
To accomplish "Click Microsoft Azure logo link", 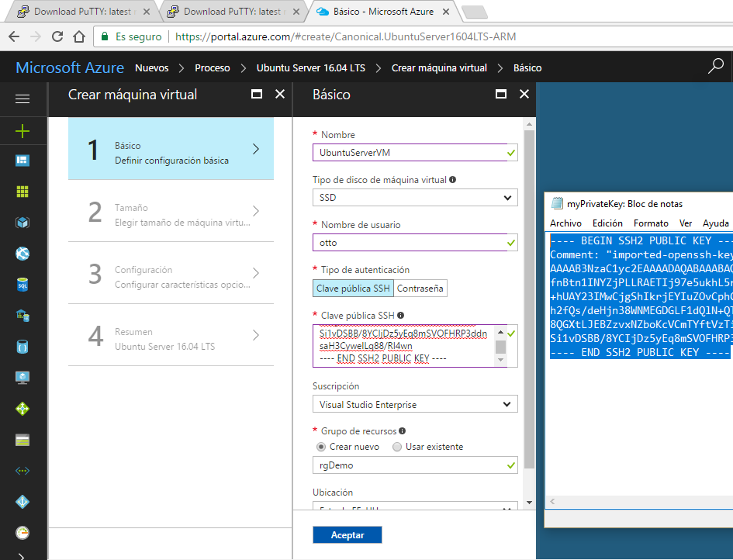I will (70, 67).
